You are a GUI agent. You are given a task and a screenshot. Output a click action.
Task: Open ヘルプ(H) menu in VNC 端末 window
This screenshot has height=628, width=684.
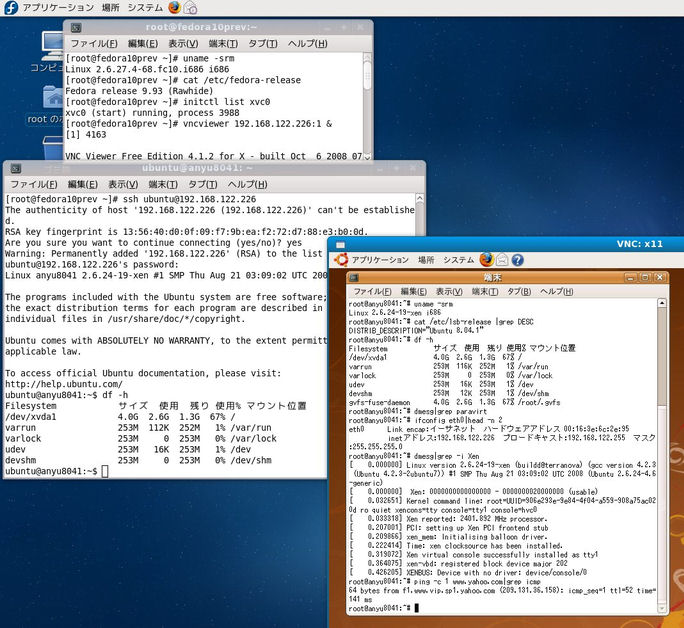pos(557,291)
